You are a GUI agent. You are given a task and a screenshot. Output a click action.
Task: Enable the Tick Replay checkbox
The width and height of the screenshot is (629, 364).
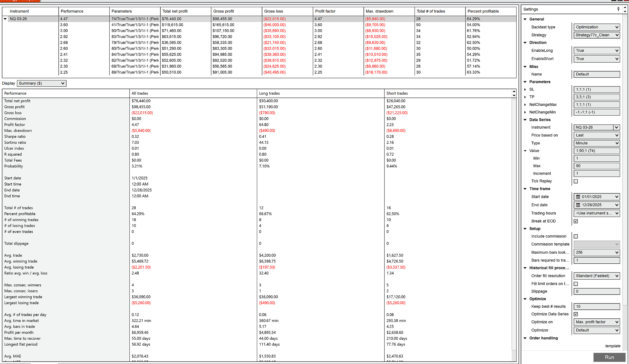click(576, 181)
